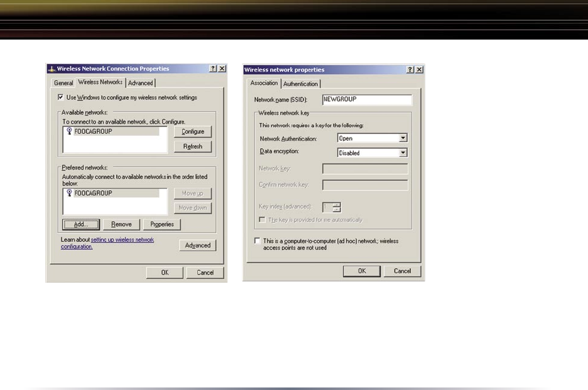Screen dimensions: 588x390
Task: Click the Configure button
Action: [193, 132]
